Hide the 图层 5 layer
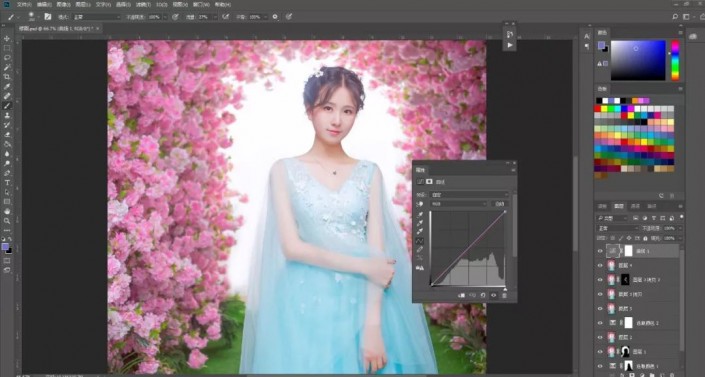705x377 pixels. coord(600,309)
